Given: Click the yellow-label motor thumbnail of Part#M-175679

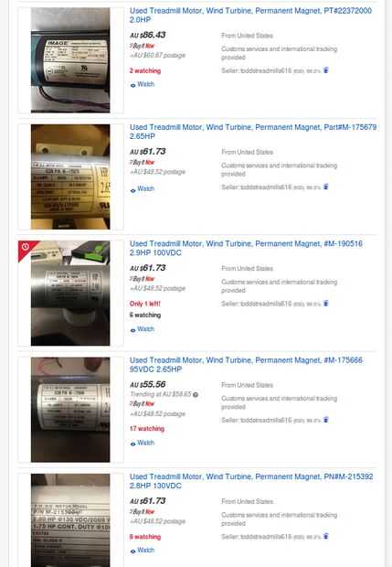Looking at the screenshot, I should point(70,177).
